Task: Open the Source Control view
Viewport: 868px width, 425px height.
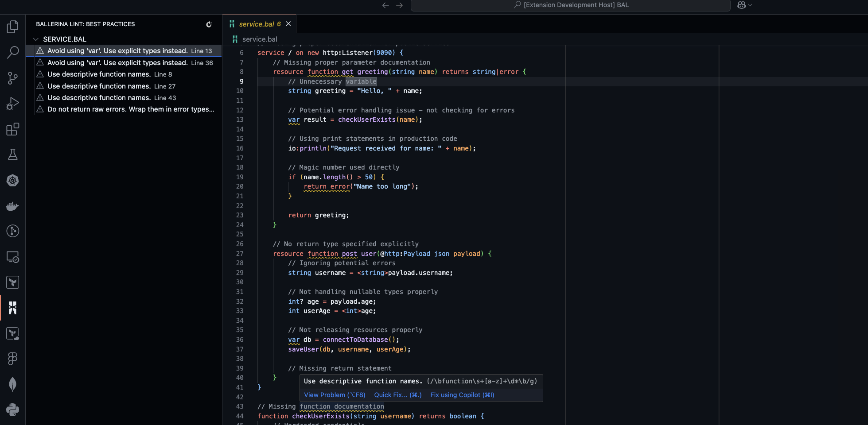Action: [13, 78]
